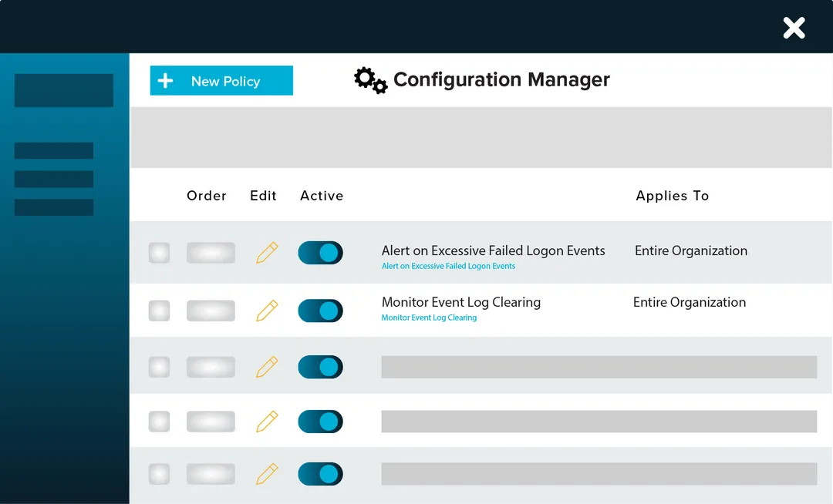Click the New Policy button
Viewport: 833px width, 504px height.
(x=221, y=81)
